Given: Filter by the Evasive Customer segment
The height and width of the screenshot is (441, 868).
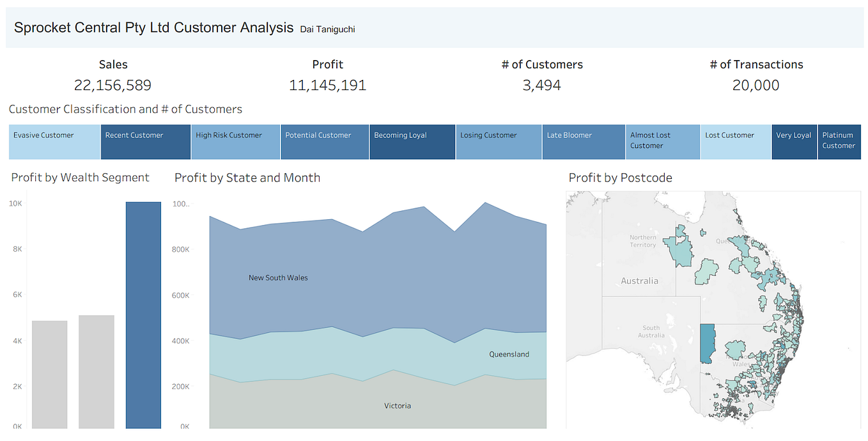Looking at the screenshot, I should point(54,141).
